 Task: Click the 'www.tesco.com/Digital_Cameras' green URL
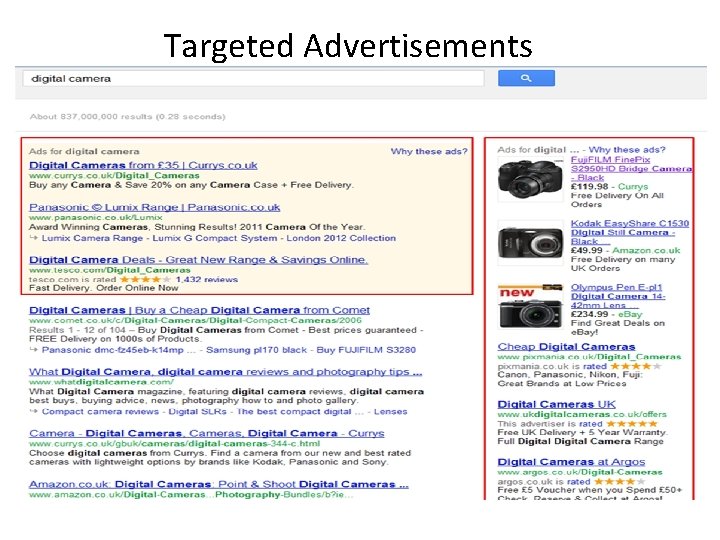110,270
